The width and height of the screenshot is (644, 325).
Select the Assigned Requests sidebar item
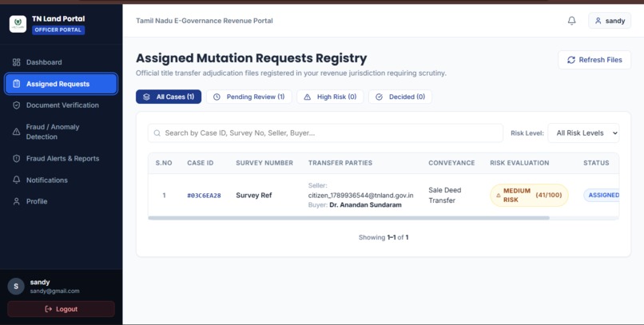[x=62, y=84]
